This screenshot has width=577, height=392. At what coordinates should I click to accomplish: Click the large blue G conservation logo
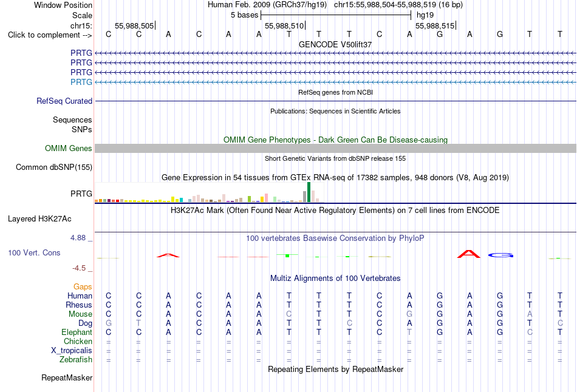500,255
